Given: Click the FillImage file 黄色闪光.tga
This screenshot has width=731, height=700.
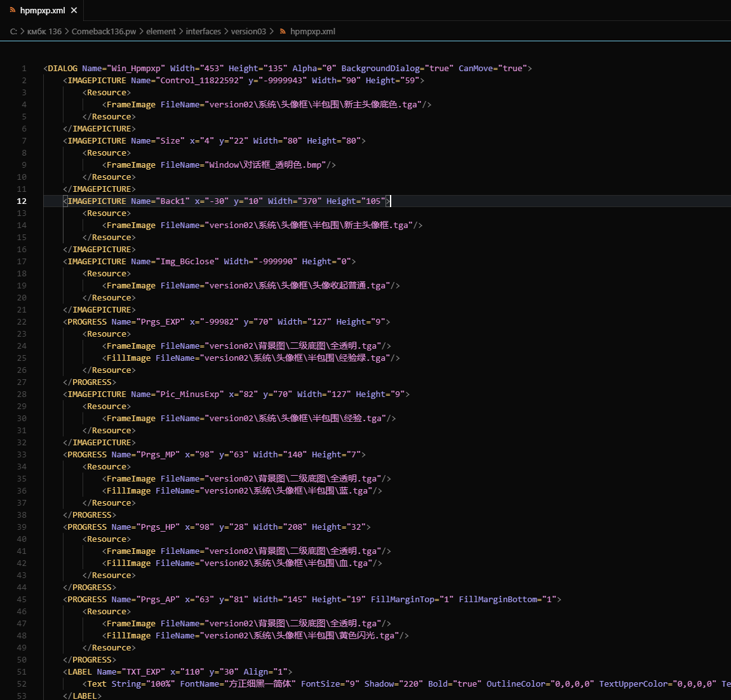Looking at the screenshot, I should tap(367, 636).
